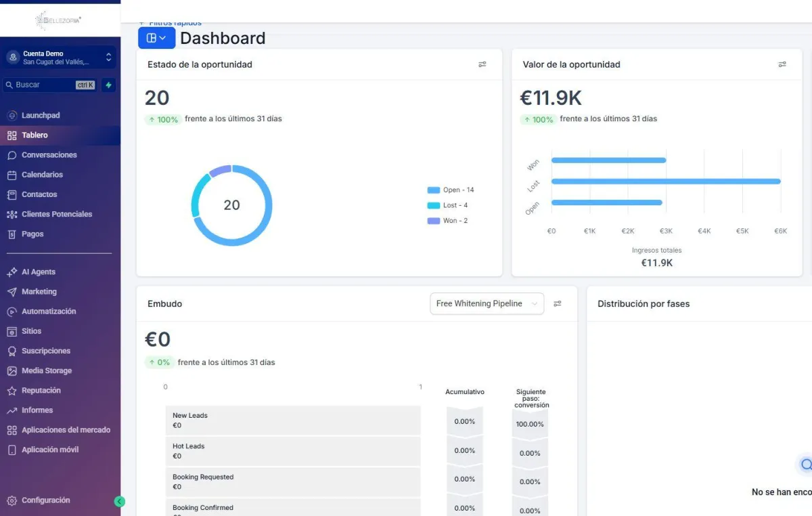
Task: Open Embudo widget filter settings icon
Action: pyautogui.click(x=558, y=304)
